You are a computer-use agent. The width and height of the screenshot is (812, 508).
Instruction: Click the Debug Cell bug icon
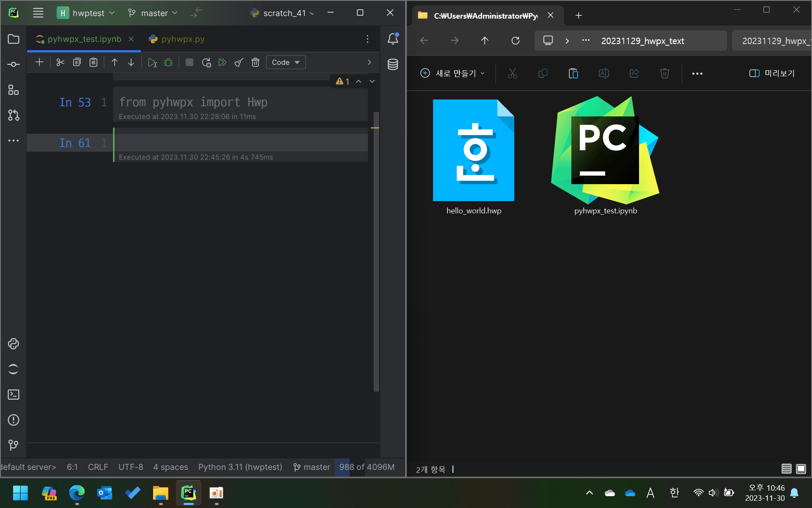coord(168,63)
